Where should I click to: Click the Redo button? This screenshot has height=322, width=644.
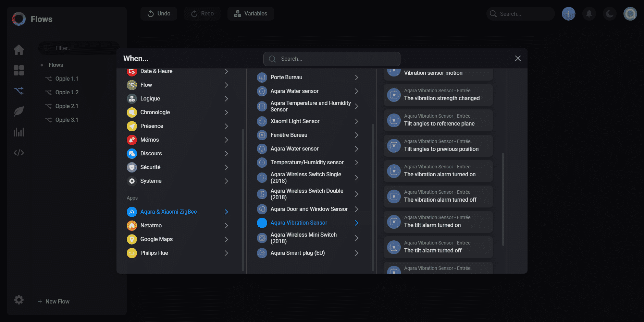(202, 14)
